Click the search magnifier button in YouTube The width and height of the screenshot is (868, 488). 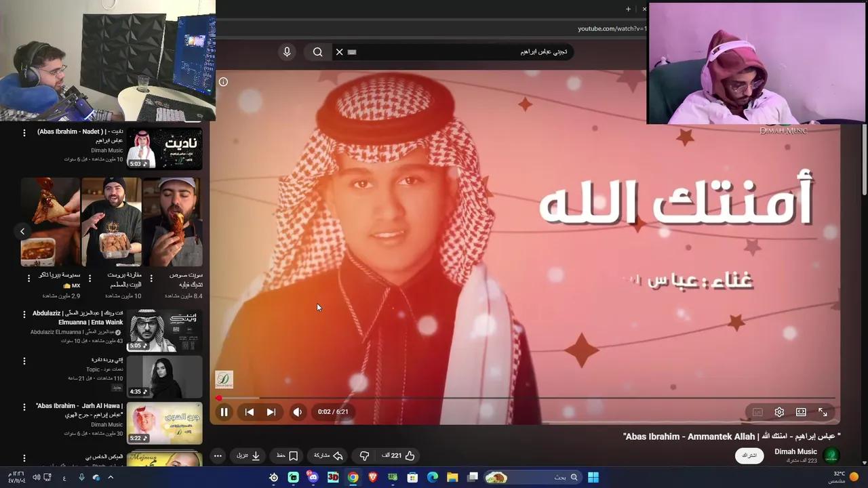click(x=317, y=52)
